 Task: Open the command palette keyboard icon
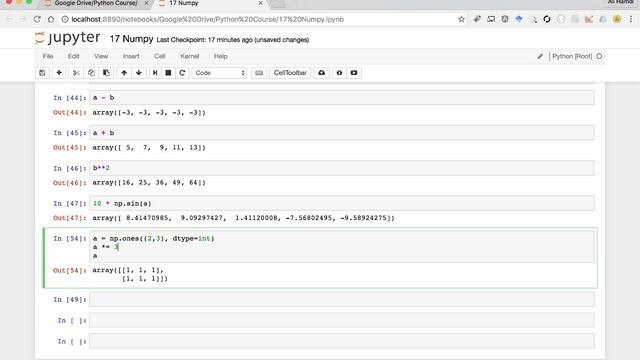[x=259, y=73]
